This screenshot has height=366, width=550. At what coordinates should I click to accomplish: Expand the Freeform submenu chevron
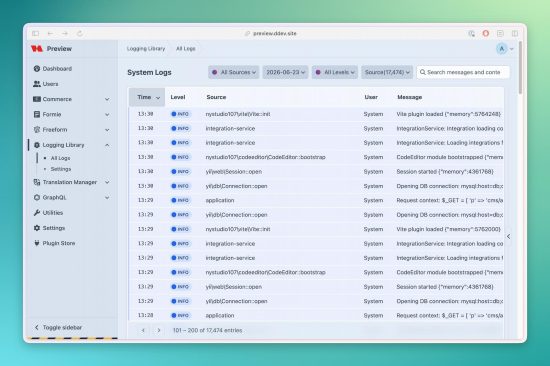tap(107, 130)
